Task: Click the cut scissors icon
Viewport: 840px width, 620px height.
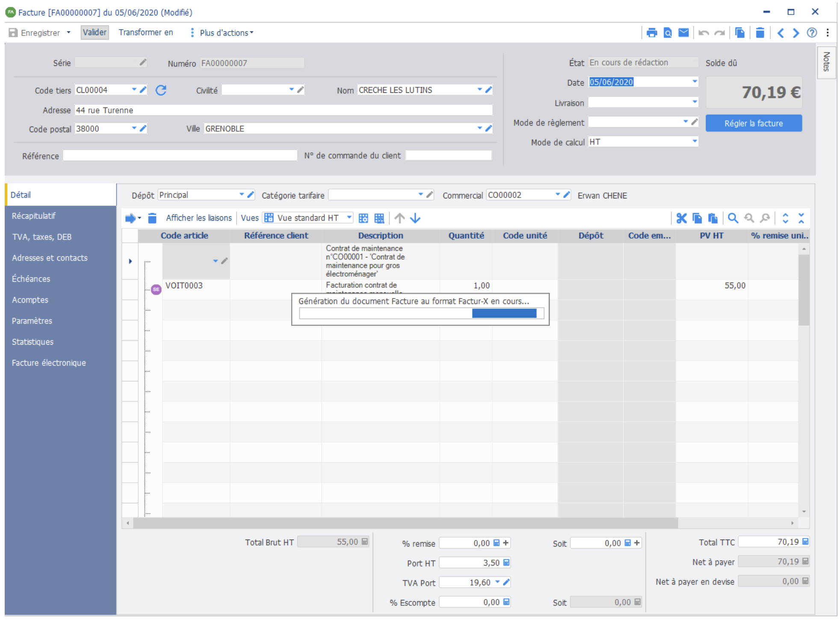Action: (681, 218)
